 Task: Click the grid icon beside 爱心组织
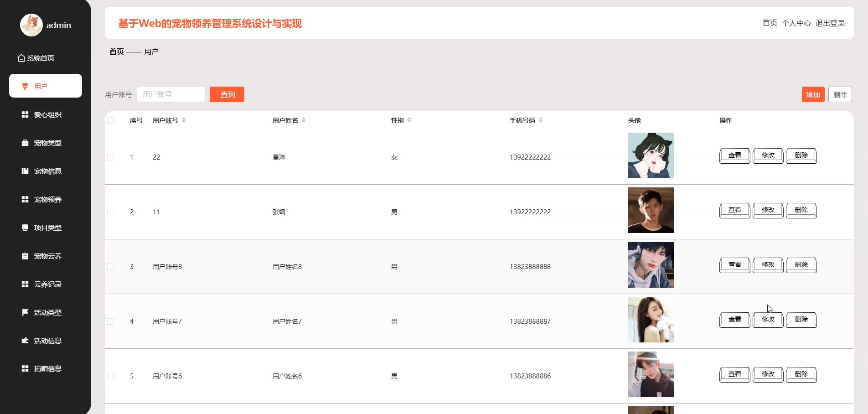point(25,114)
